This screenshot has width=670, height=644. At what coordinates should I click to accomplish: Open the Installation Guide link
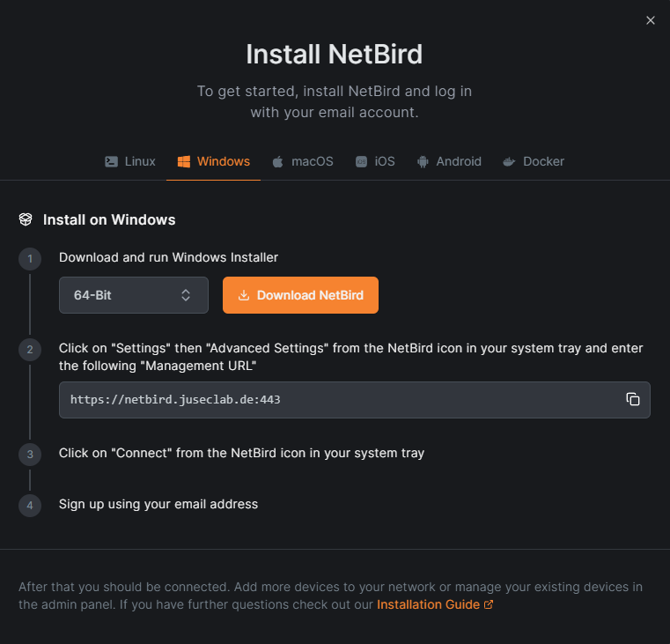click(x=429, y=604)
